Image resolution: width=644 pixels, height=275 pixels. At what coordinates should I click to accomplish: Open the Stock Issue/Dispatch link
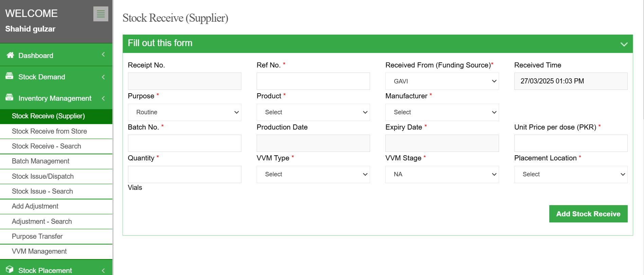click(x=43, y=176)
